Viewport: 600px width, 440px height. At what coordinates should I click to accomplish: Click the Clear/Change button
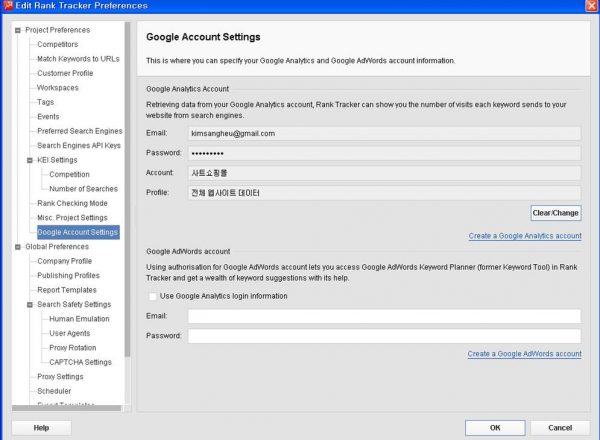556,213
